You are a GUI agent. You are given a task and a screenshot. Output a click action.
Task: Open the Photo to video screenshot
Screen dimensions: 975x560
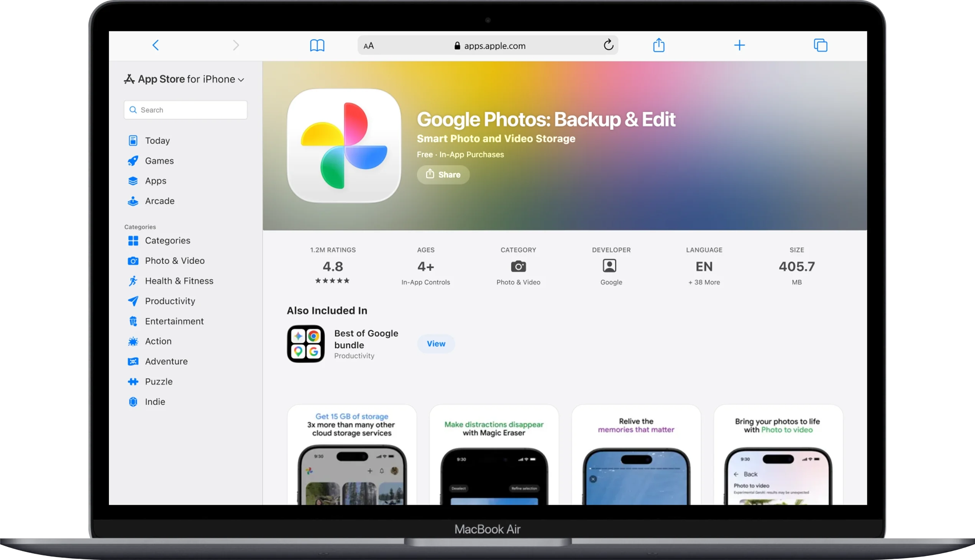tap(778, 455)
